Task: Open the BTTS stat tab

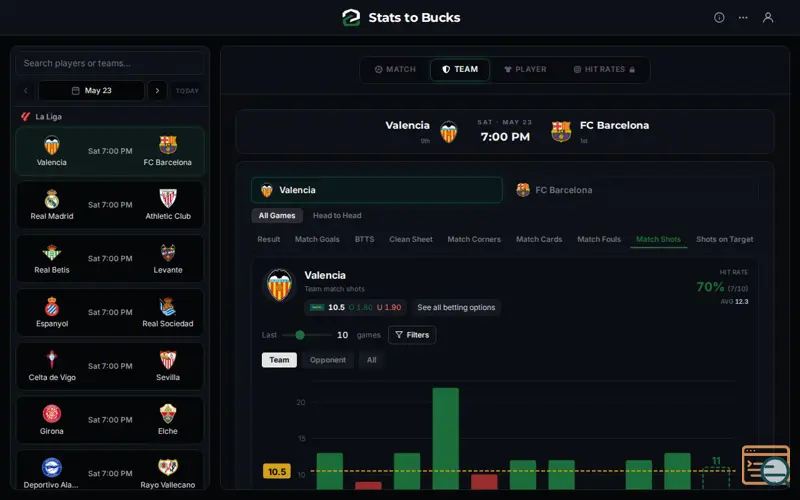Action: (x=364, y=239)
